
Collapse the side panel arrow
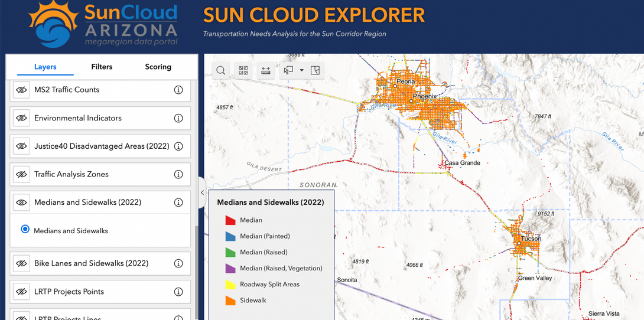[202, 192]
